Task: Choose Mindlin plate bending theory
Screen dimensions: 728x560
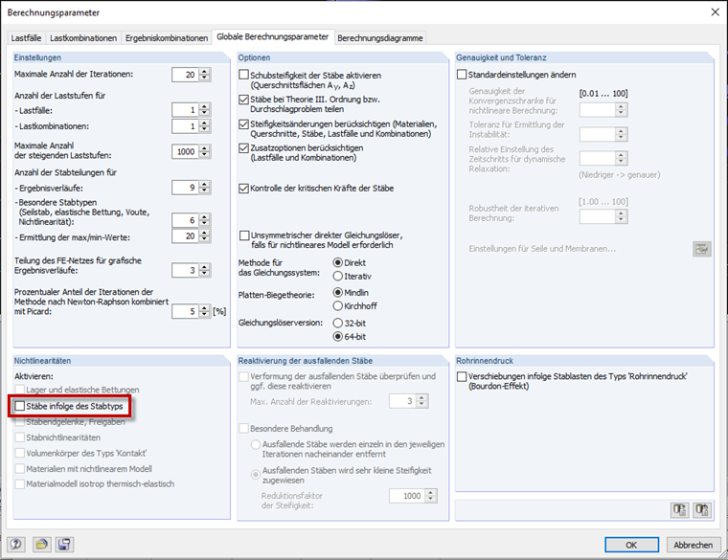Action: (x=338, y=293)
